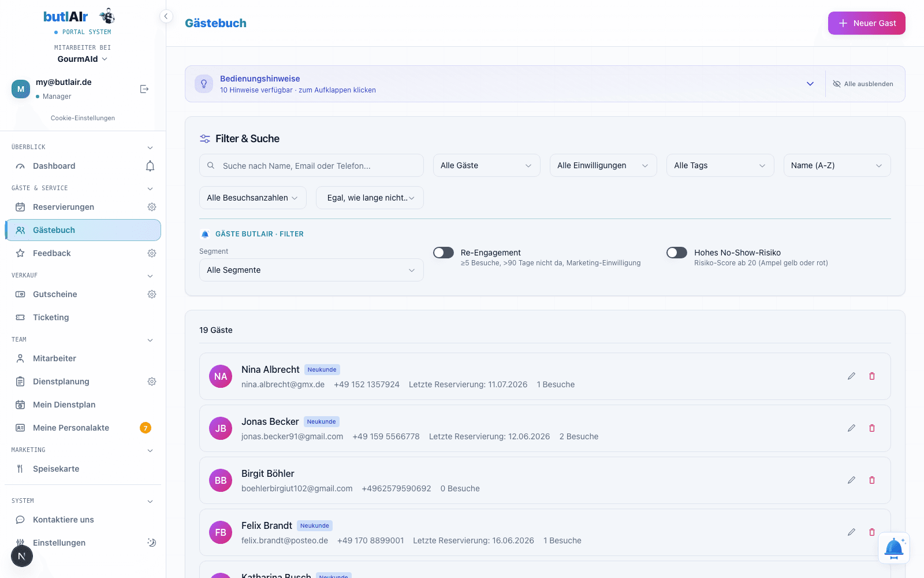Go to Reservierungen in sidebar

64,207
